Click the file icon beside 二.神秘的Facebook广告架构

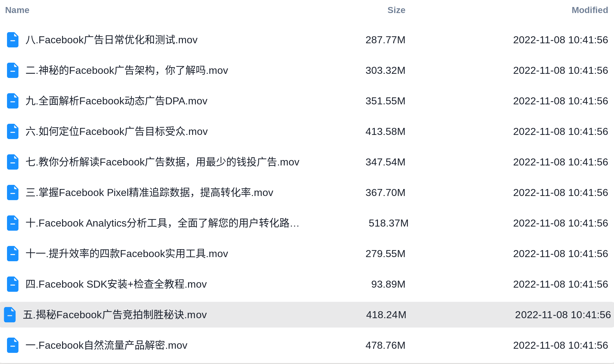coord(13,70)
